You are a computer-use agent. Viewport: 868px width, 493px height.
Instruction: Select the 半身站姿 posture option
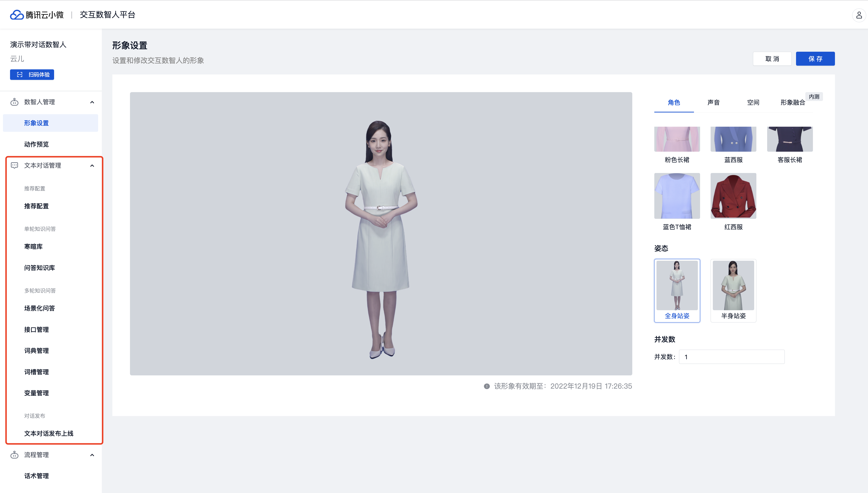[x=733, y=290]
